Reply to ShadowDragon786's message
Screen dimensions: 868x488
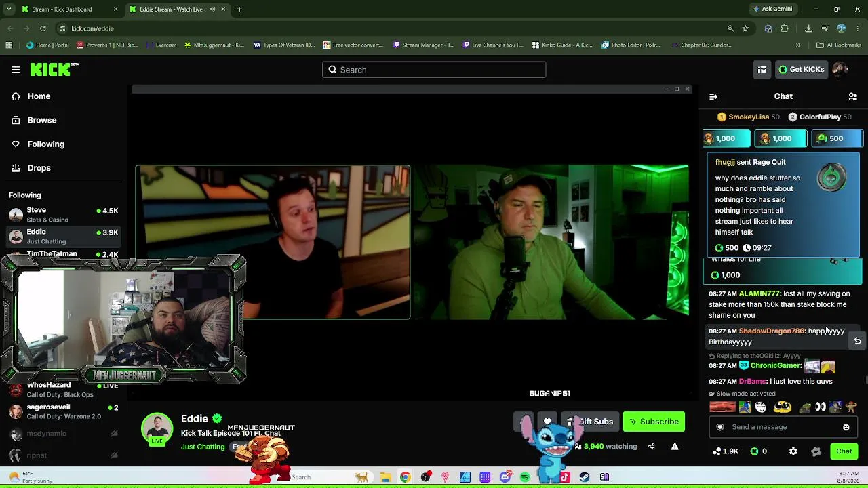(857, 341)
